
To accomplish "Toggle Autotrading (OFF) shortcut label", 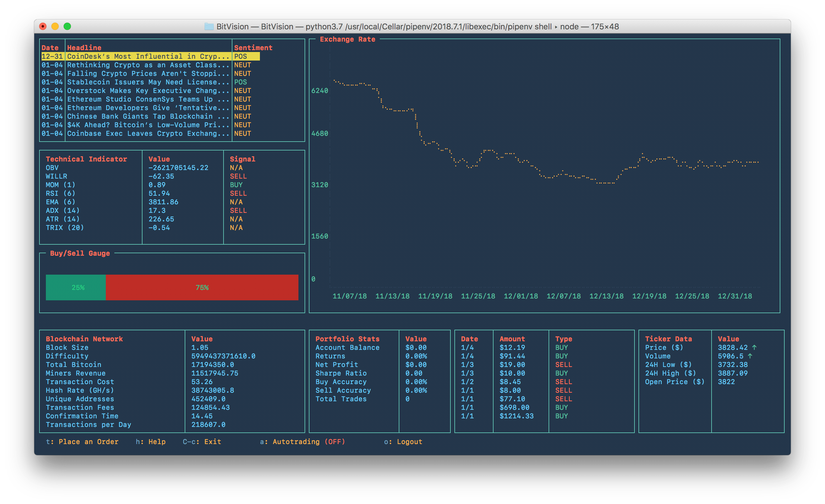I will click(308, 442).
